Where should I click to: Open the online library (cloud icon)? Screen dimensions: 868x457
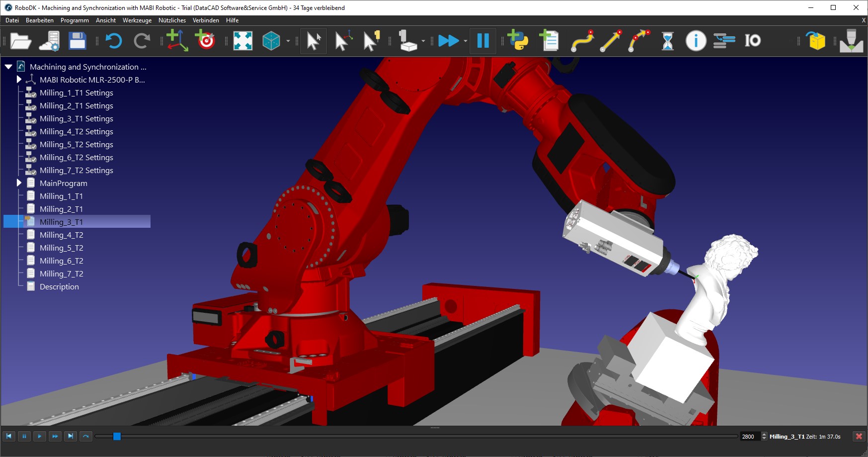pyautogui.click(x=49, y=41)
